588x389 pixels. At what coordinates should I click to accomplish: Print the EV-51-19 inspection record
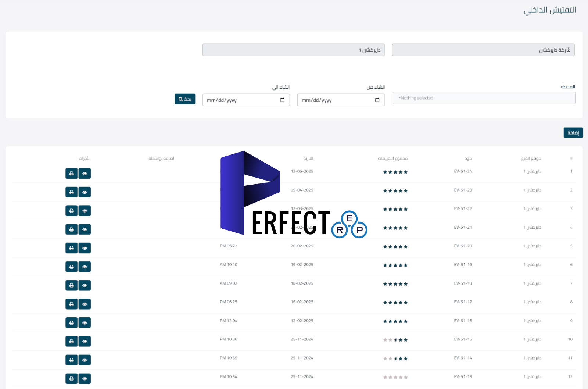coord(71,267)
